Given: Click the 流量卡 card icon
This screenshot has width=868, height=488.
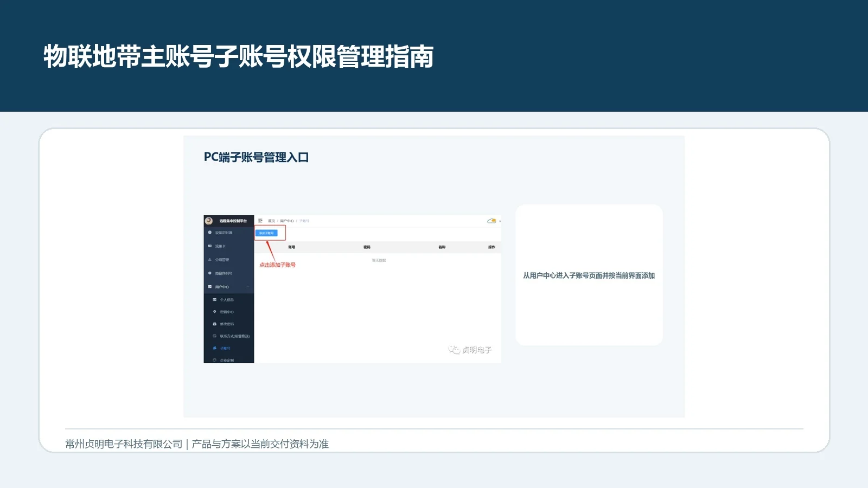Looking at the screenshot, I should tap(210, 246).
